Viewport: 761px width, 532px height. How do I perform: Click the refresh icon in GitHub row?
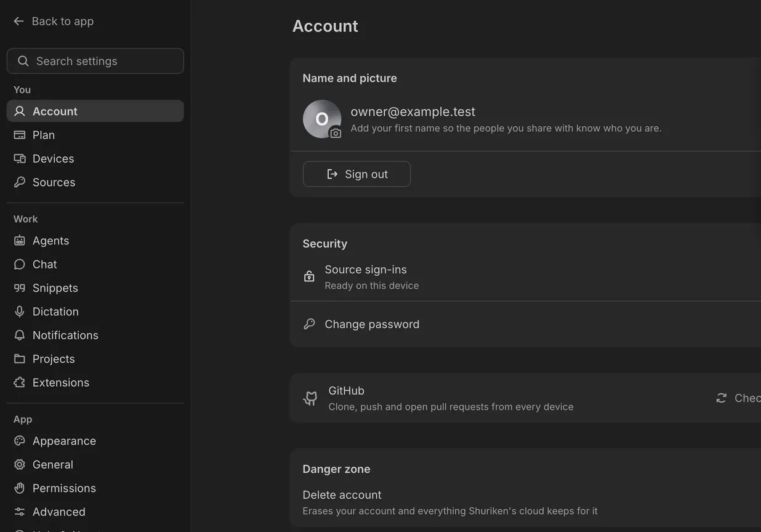coord(721,398)
